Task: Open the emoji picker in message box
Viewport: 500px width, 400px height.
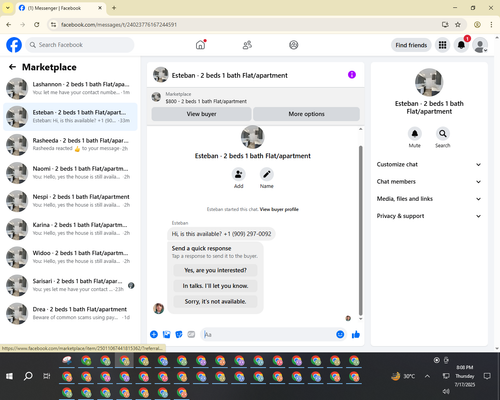Action: coord(340,334)
